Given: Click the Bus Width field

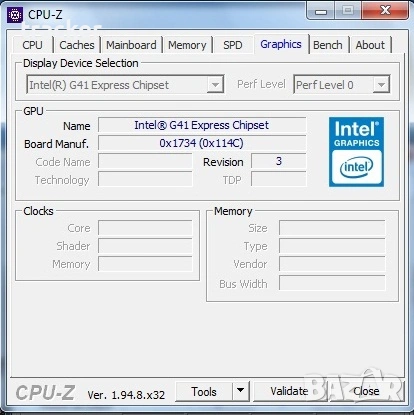Looking at the screenshot, I should (x=332, y=283).
